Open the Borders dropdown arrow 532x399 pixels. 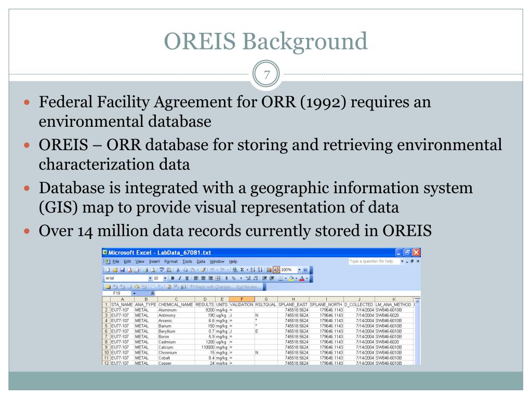(286, 278)
